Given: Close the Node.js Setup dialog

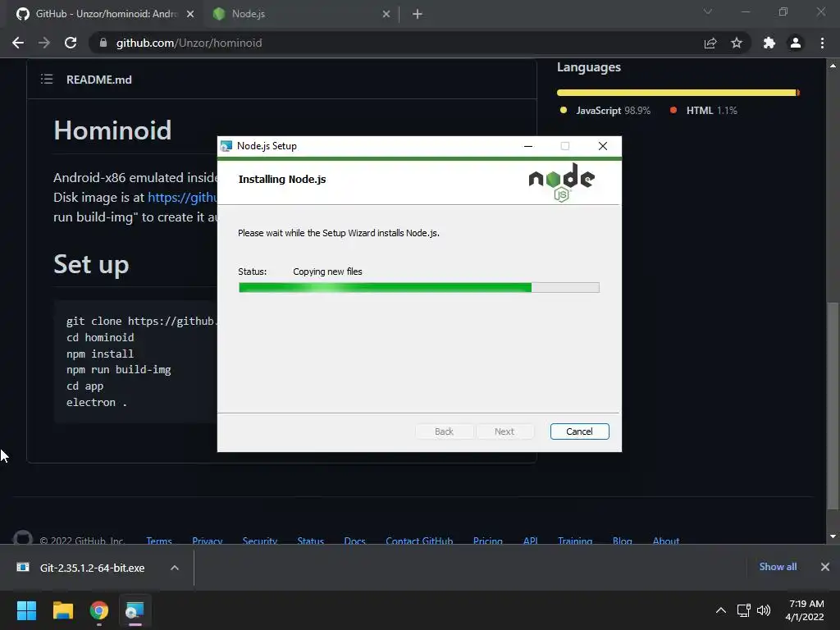Looking at the screenshot, I should click(603, 146).
